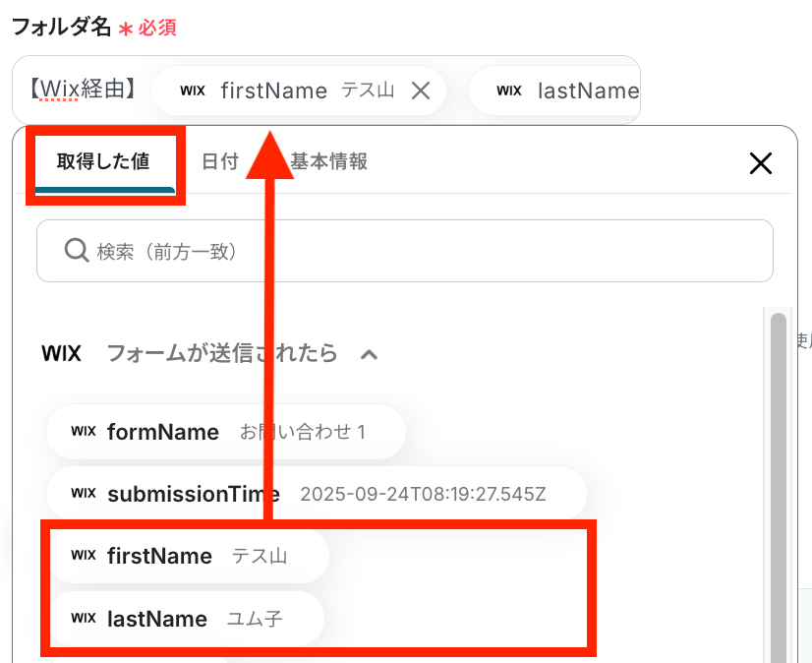Click the Wix logo beside the form trigger heading
Viewport: 812px width, 663px height.
click(62, 353)
